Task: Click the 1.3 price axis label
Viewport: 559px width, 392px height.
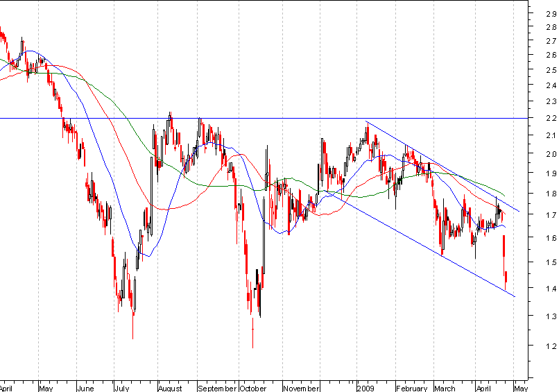Action: pos(551,316)
